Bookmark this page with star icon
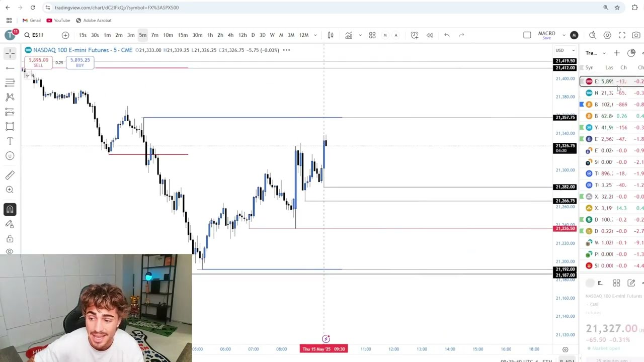The width and height of the screenshot is (644, 362). tap(617, 8)
